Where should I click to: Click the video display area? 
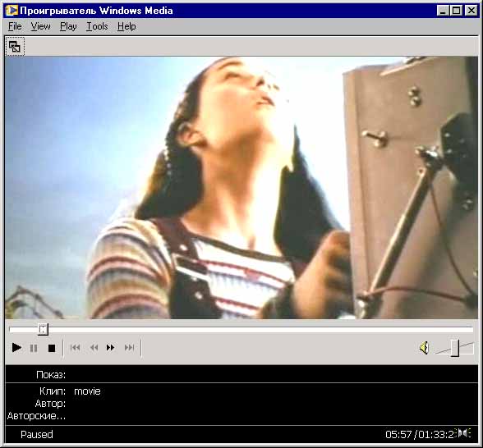(x=241, y=188)
